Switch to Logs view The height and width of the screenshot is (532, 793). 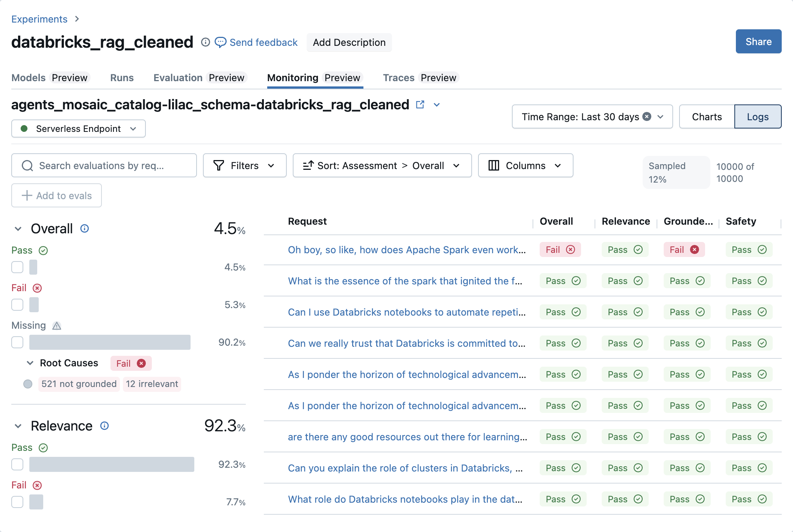coord(758,116)
